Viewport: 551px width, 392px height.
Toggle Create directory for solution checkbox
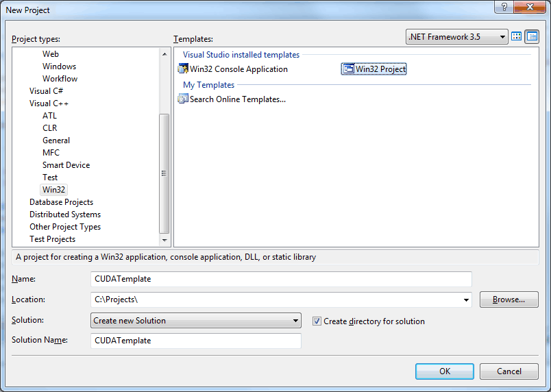317,321
